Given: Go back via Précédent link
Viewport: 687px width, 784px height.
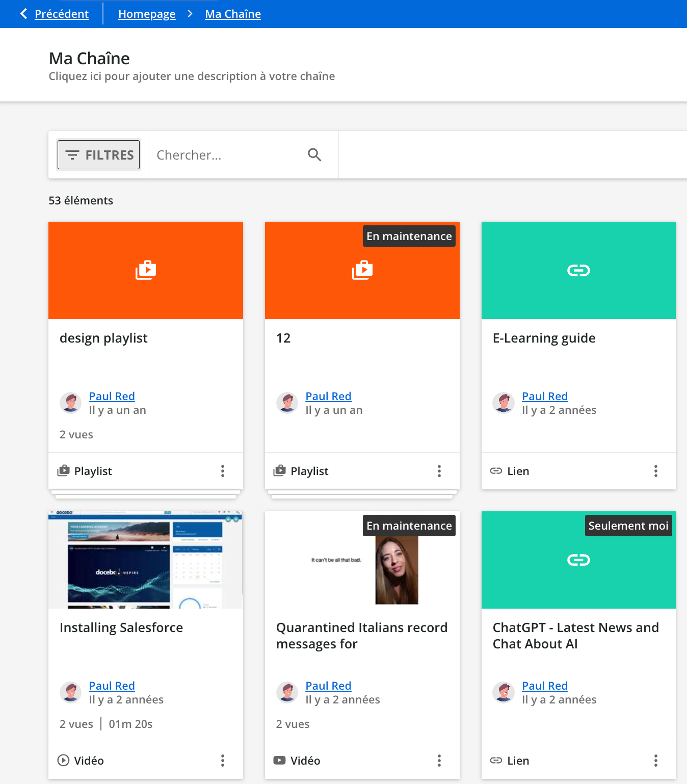Looking at the screenshot, I should click(x=61, y=14).
